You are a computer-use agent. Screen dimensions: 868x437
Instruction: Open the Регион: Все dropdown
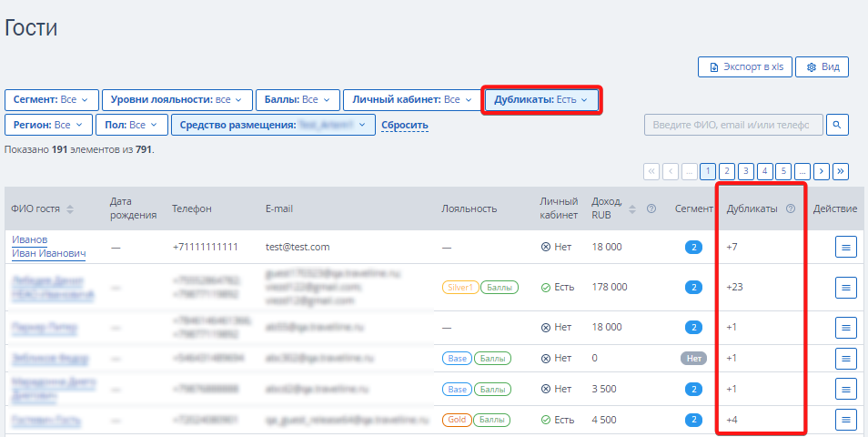pos(48,125)
